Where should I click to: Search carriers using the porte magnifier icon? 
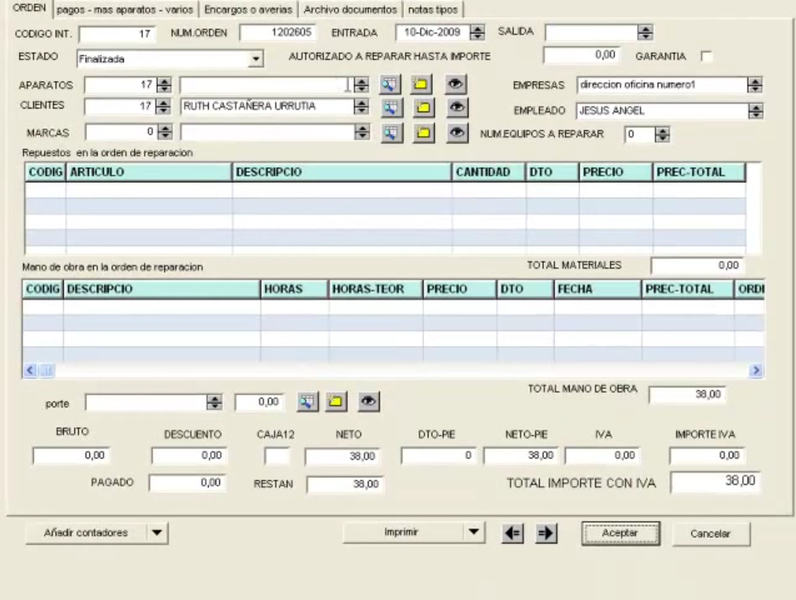(308, 402)
